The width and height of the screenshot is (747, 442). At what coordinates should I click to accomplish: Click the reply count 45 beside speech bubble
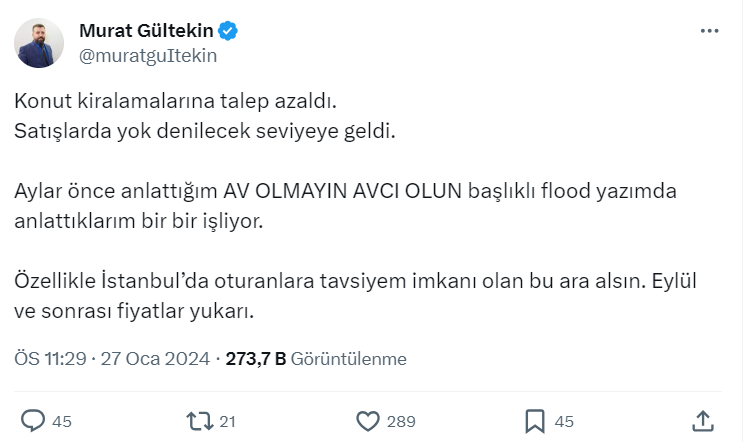click(x=62, y=421)
